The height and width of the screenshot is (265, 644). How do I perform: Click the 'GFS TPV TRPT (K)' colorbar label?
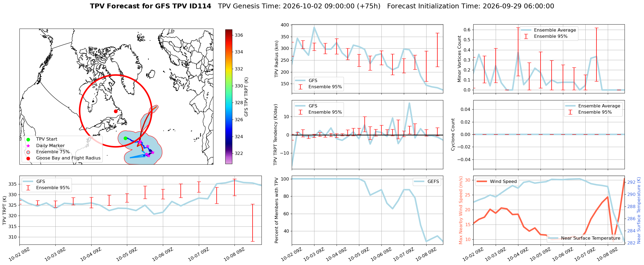[x=246, y=97]
